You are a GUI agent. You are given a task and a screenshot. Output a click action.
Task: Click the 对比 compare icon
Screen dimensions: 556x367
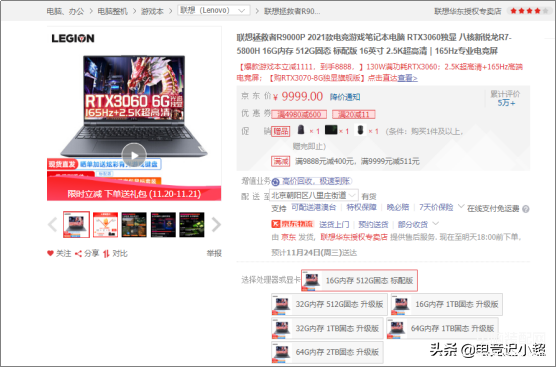pos(106,254)
